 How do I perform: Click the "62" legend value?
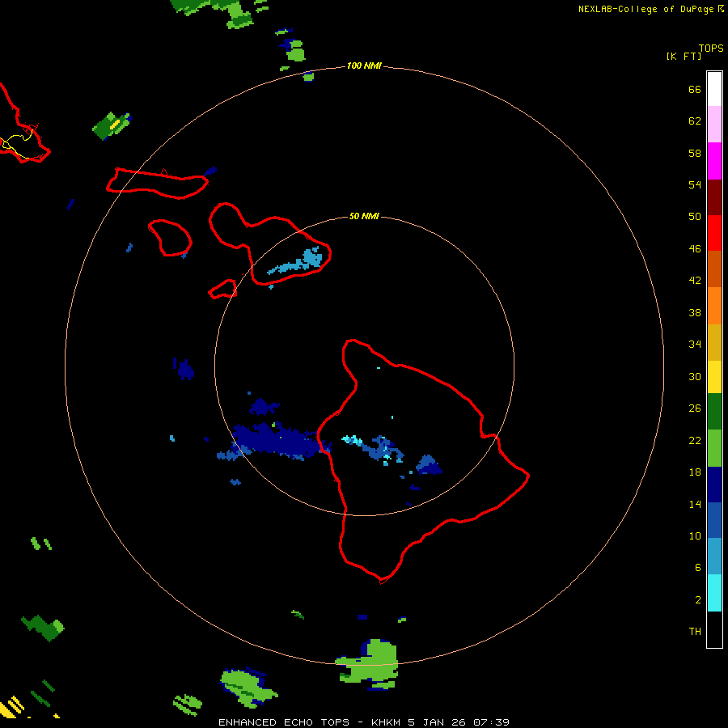695,121
